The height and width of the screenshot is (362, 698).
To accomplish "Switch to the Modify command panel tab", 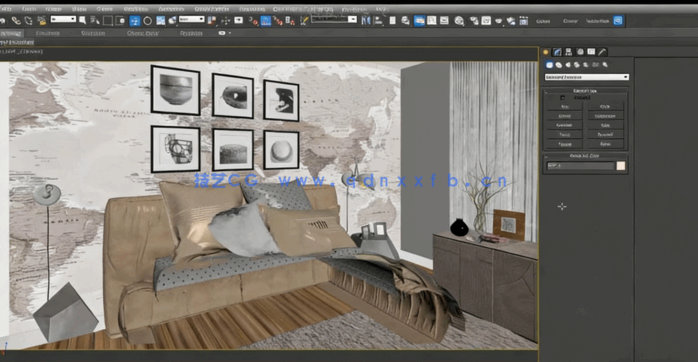I will pyautogui.click(x=557, y=52).
